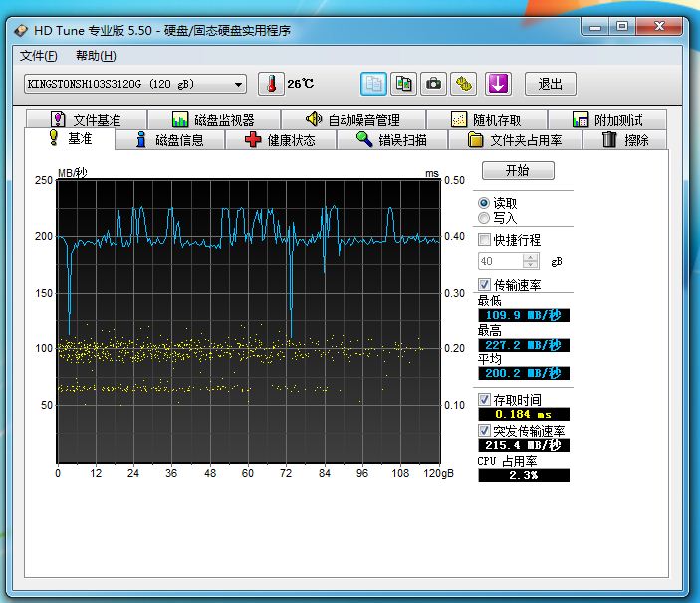The height and width of the screenshot is (603, 700).
Task: Toggle the 突发传输速率 checkbox
Action: [484, 431]
